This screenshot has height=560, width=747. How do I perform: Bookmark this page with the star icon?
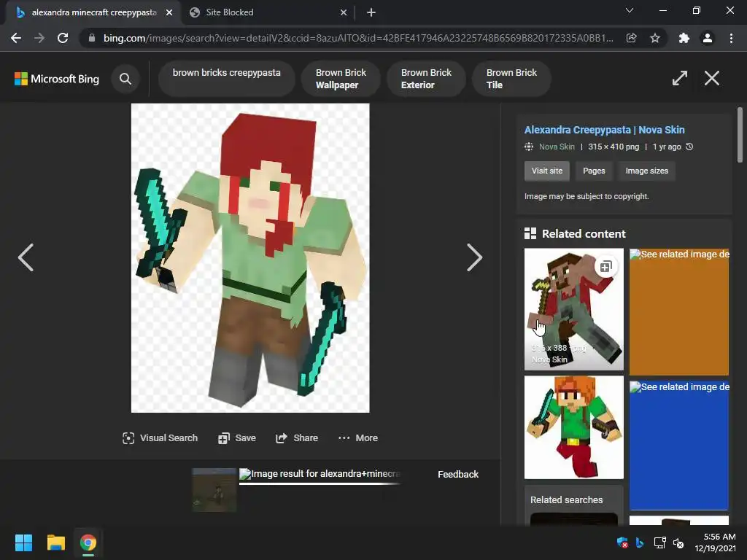pos(655,38)
